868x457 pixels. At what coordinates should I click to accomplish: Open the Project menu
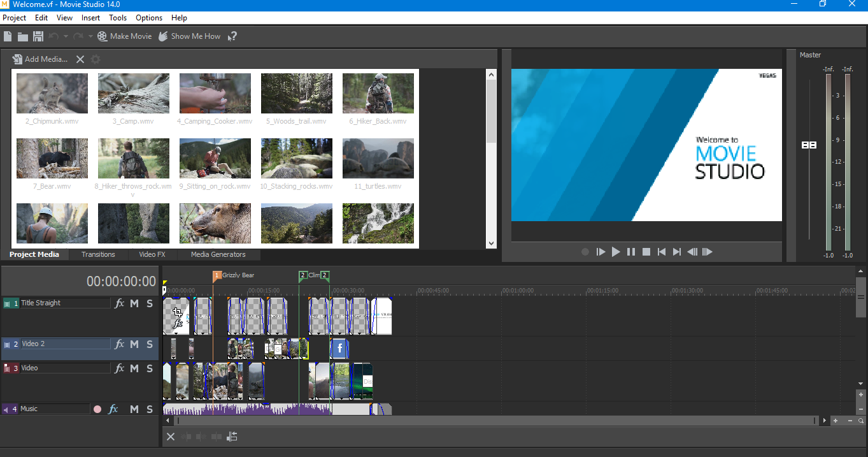click(x=15, y=18)
